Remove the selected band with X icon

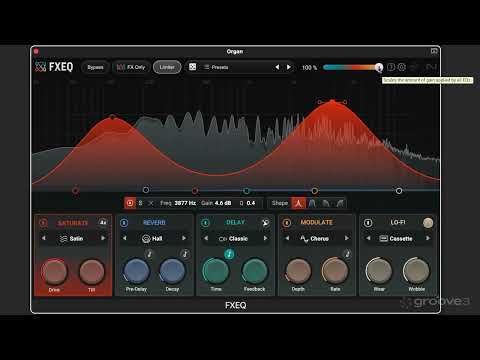[151, 203]
